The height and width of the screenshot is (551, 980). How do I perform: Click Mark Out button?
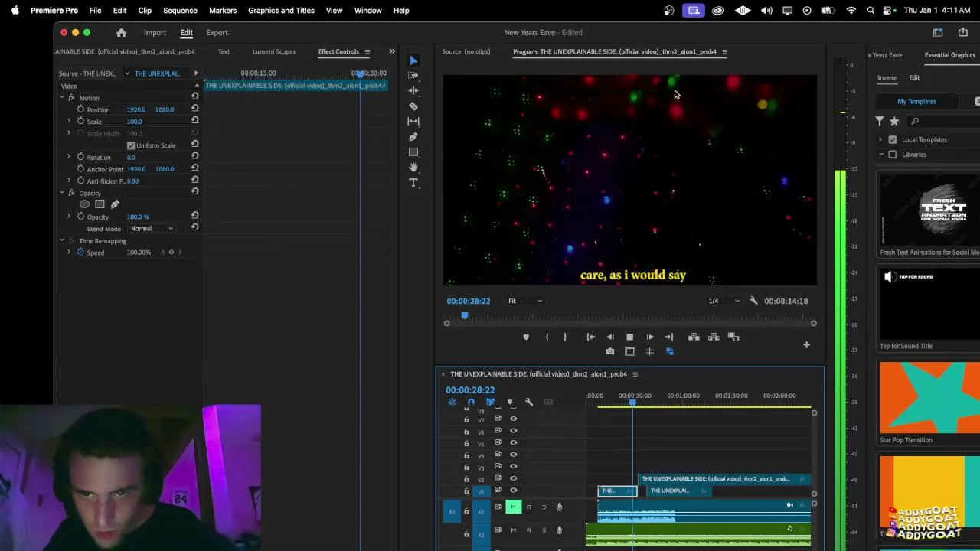[x=565, y=337]
